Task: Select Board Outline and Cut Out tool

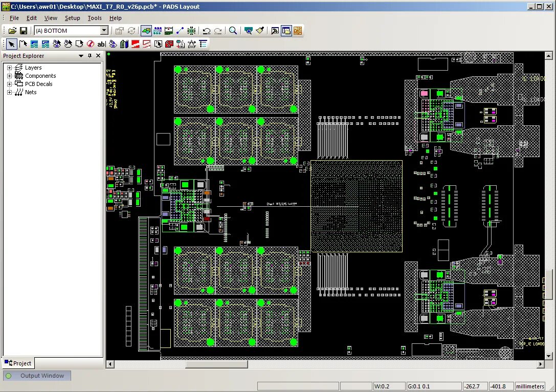Action: (79, 44)
